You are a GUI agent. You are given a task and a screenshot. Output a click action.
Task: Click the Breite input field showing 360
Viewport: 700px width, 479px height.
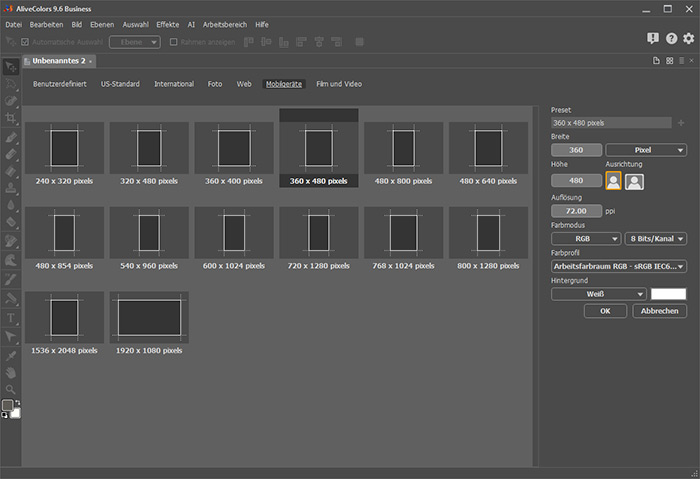576,150
